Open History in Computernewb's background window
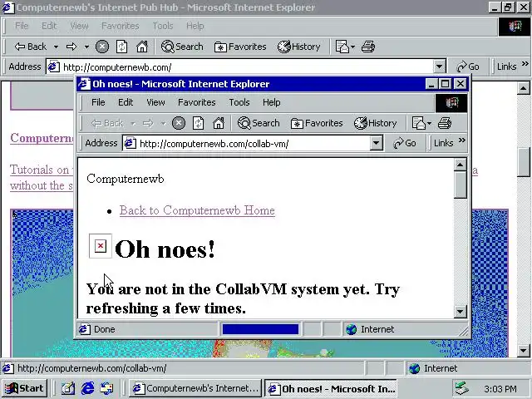Image resolution: width=532 pixels, height=399 pixels. click(299, 47)
